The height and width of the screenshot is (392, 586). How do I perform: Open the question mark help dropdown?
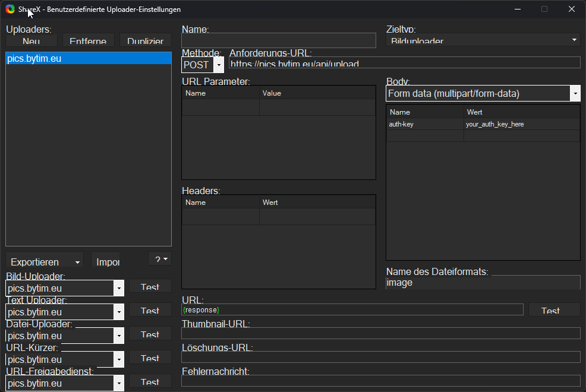(160, 259)
